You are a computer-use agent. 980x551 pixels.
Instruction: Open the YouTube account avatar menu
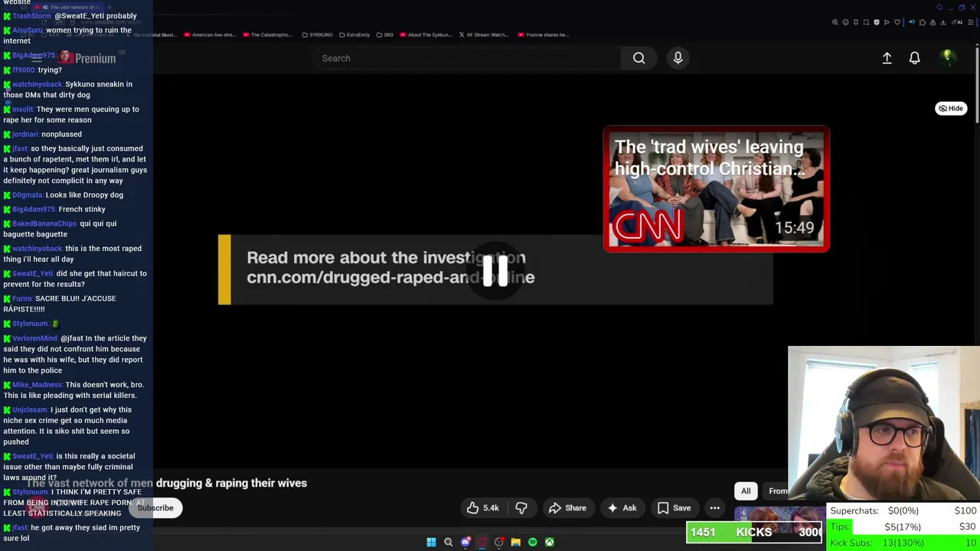948,57
